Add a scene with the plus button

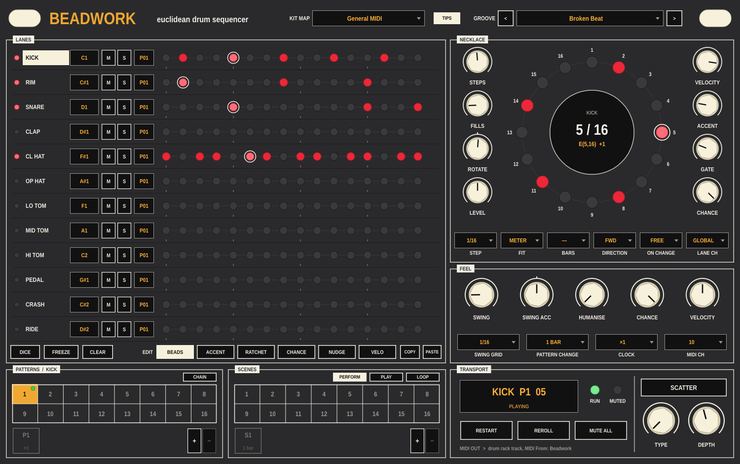click(x=417, y=441)
